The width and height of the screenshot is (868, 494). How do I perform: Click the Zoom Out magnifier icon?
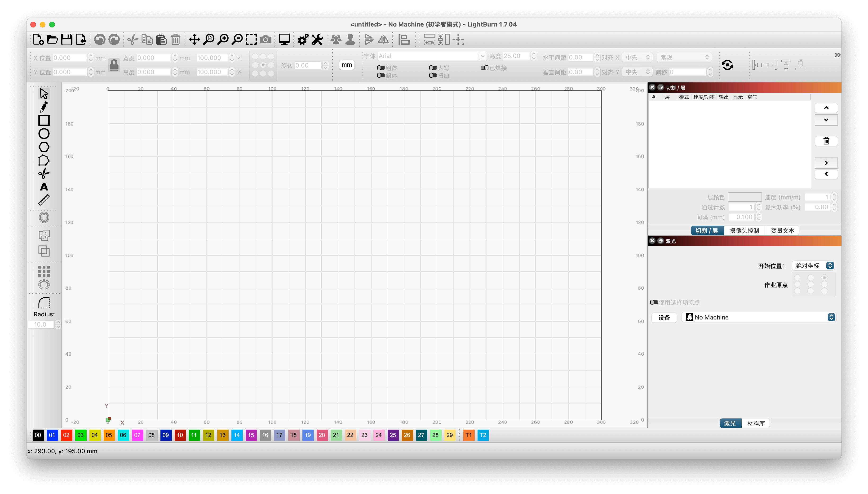tap(237, 40)
